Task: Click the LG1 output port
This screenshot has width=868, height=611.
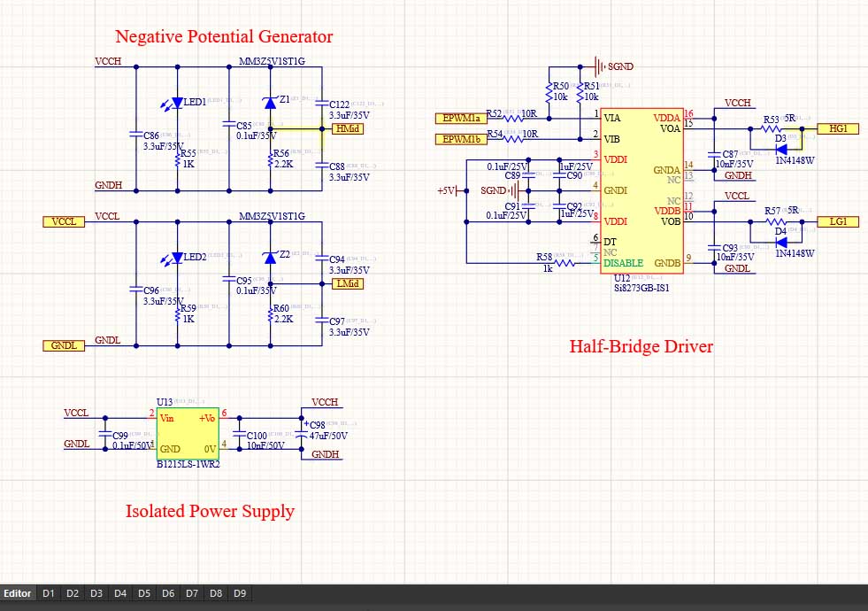Action: (837, 221)
